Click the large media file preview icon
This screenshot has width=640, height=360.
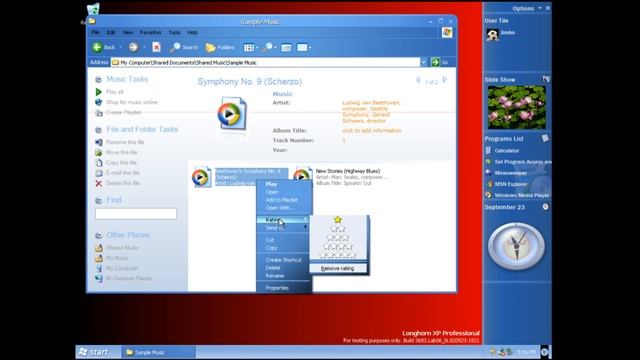click(x=231, y=114)
